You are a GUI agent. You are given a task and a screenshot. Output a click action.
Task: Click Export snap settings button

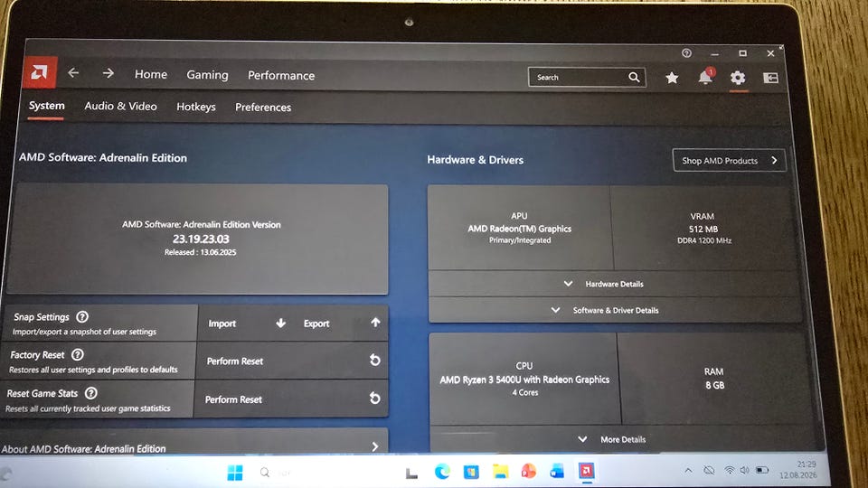click(341, 324)
